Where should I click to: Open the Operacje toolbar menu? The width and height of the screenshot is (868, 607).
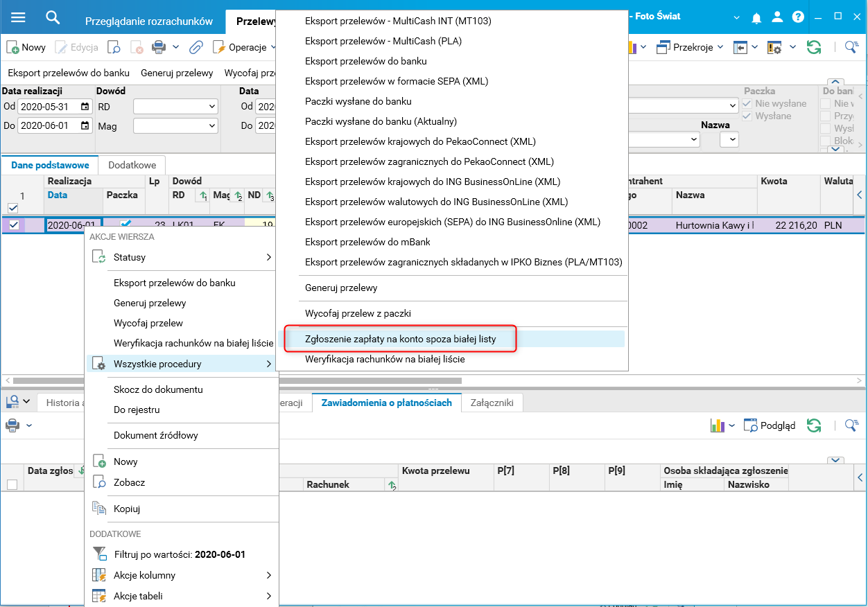click(x=244, y=47)
